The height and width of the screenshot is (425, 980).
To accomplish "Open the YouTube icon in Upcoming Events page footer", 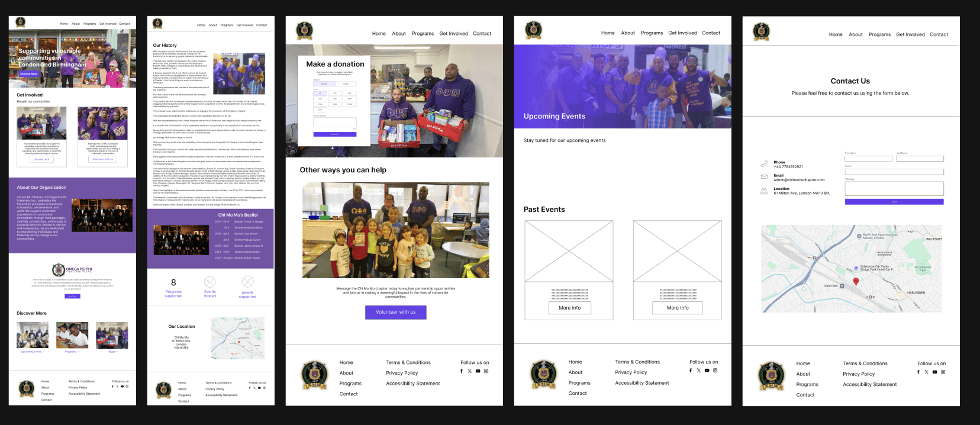I will [x=707, y=371].
